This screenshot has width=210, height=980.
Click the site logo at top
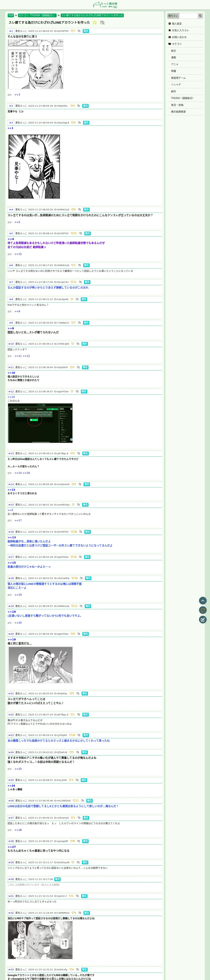click(x=105, y=5)
